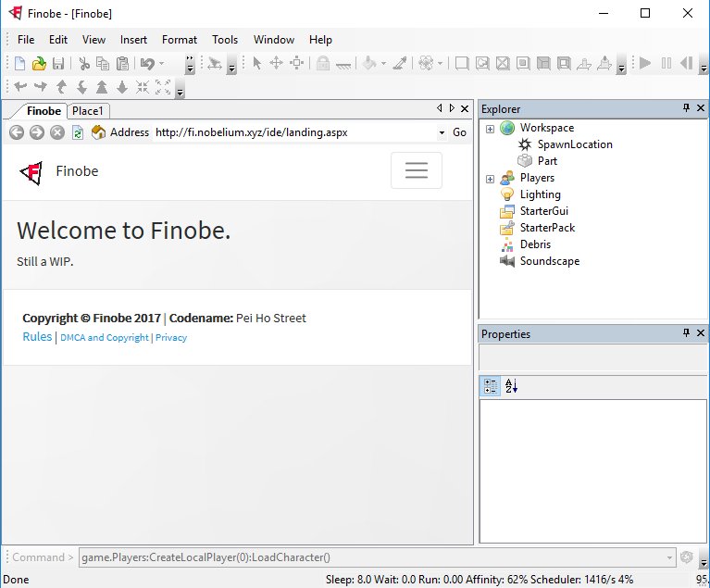
Task: Click the browser Back button
Action: (17, 132)
